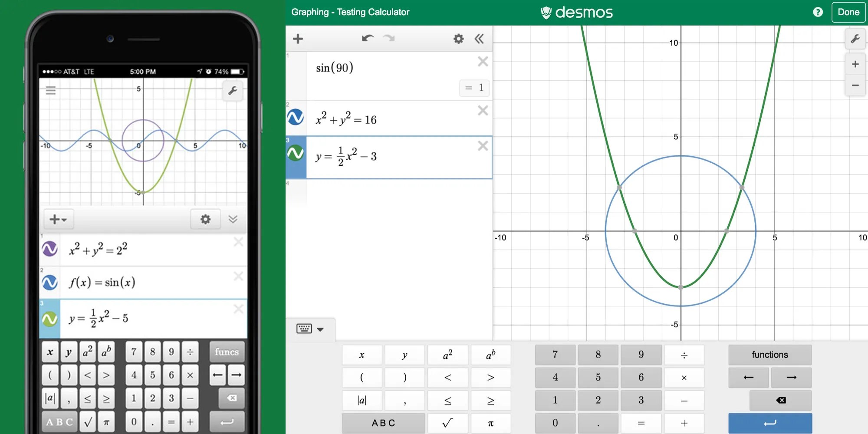Tap the backspace key on the desktop keypad
868x434 pixels.
(781, 400)
